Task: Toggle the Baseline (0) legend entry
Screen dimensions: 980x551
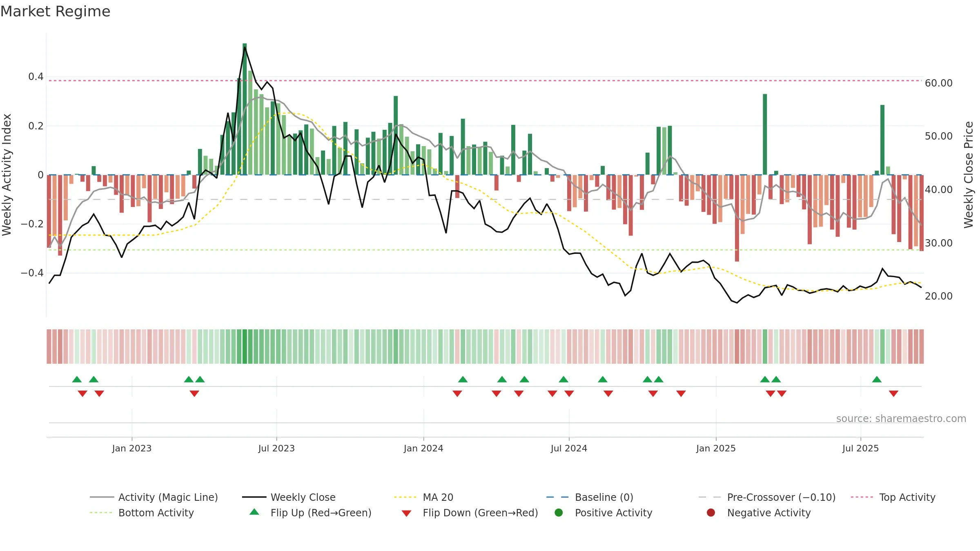Action: (590, 497)
